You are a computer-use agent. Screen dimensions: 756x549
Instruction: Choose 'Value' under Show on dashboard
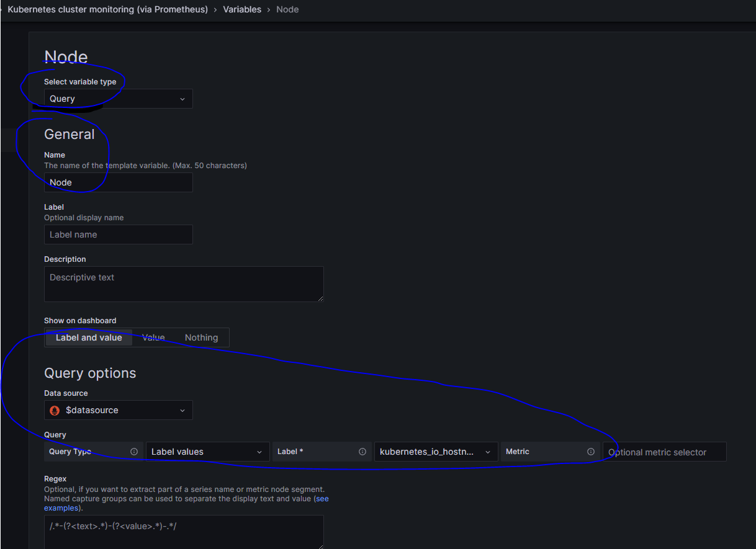[153, 337]
